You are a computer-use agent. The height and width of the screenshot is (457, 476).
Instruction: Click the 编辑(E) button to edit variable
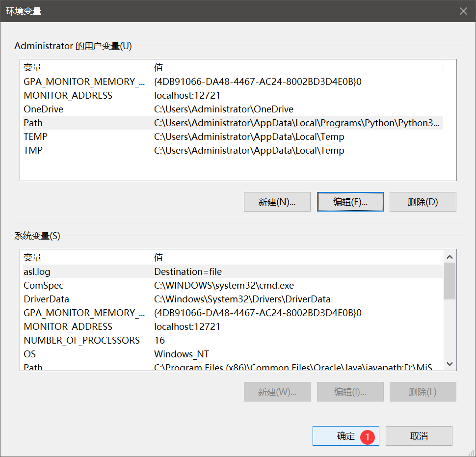pos(350,201)
